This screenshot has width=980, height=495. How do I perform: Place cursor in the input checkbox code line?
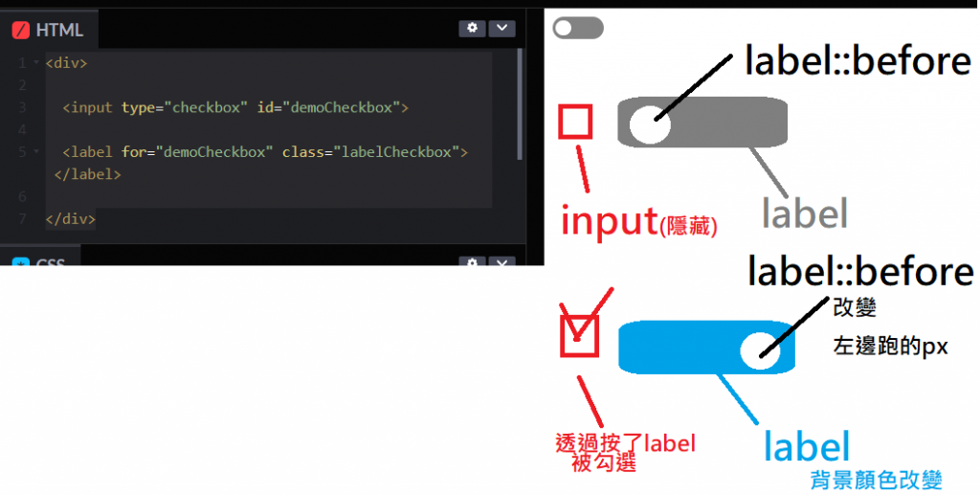tap(235, 107)
